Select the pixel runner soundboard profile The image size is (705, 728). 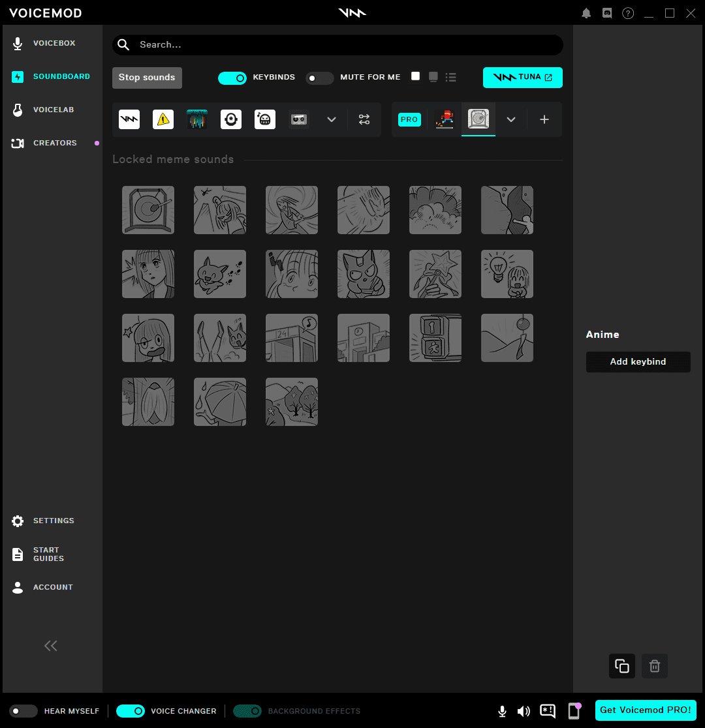tap(445, 119)
